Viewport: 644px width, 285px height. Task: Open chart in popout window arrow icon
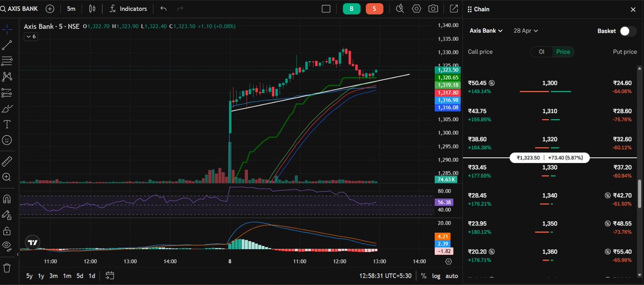[x=454, y=9]
